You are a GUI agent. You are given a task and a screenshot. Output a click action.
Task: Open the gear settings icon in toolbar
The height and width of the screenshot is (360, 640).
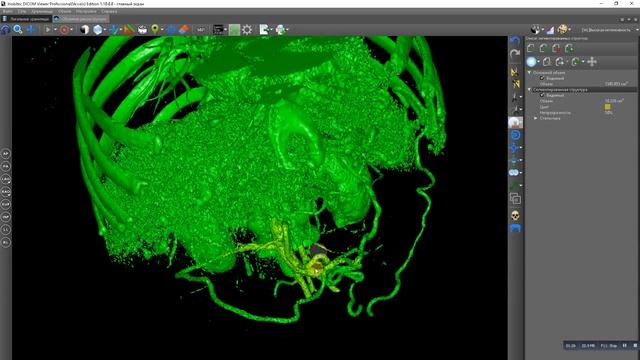[x=247, y=29]
